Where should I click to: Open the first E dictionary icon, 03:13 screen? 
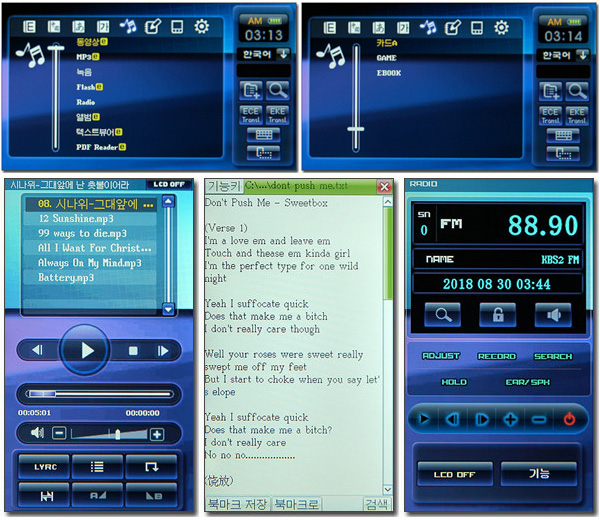coord(29,27)
